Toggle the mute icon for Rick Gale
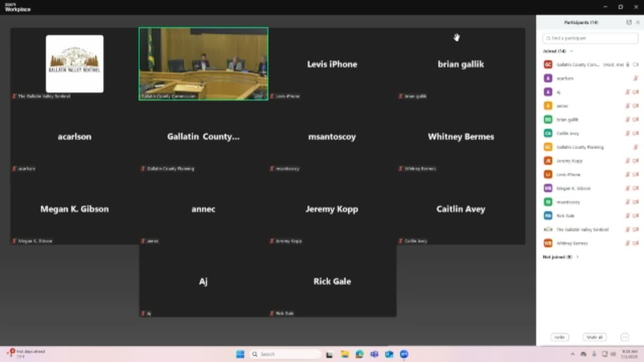 [x=628, y=216]
